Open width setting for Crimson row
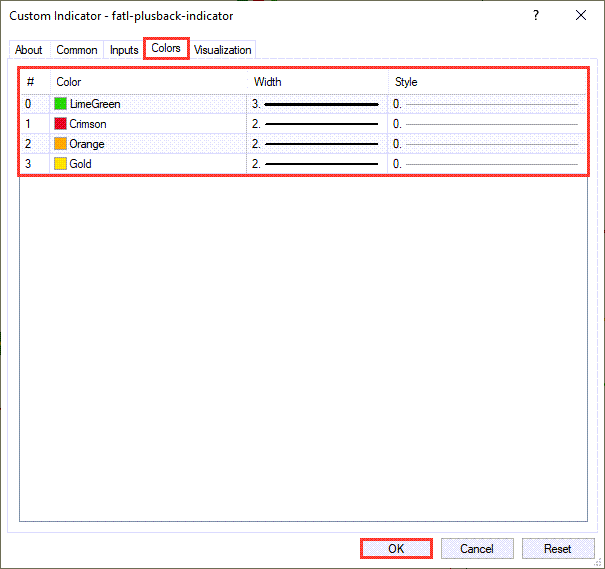Screen dimensions: 605x569 click(317, 124)
